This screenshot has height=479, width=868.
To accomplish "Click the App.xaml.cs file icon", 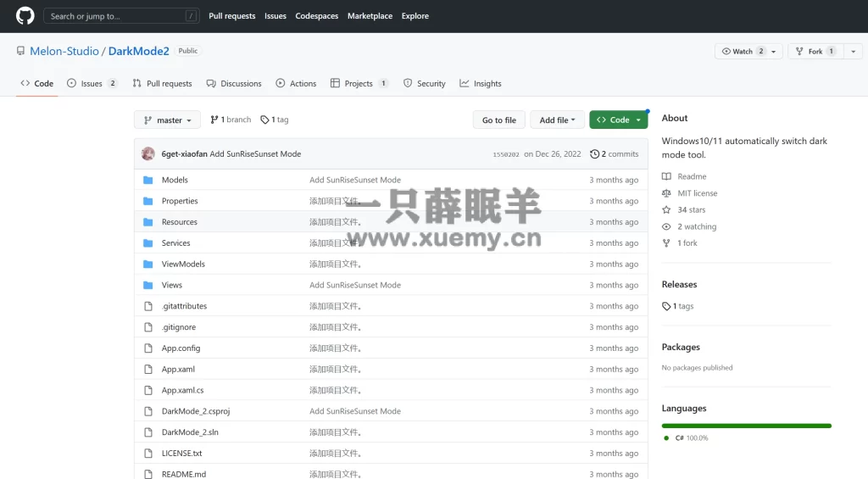I will click(147, 390).
